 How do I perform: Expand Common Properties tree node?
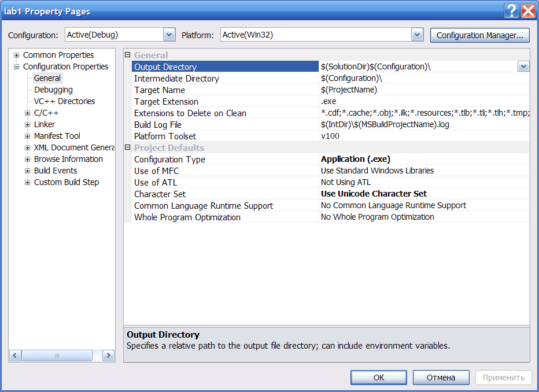coord(16,55)
